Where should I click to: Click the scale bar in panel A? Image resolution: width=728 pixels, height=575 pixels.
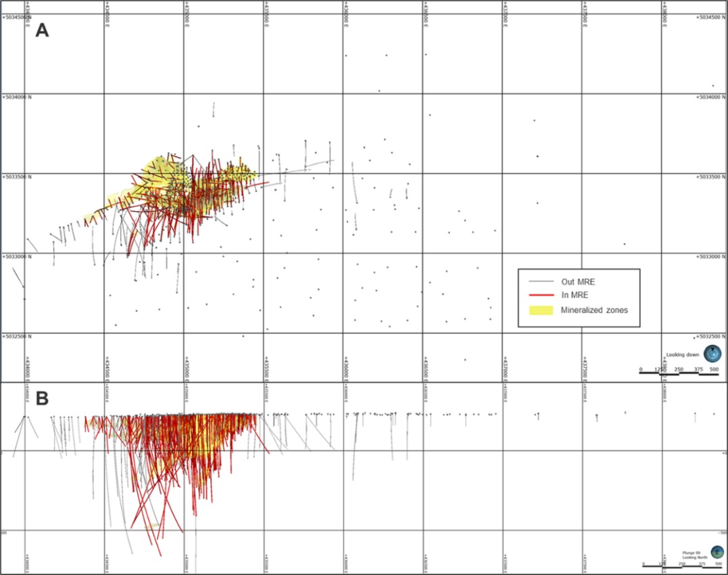pos(679,373)
